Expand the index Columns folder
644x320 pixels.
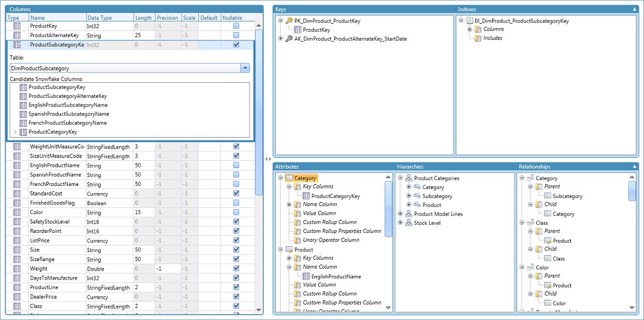point(469,30)
